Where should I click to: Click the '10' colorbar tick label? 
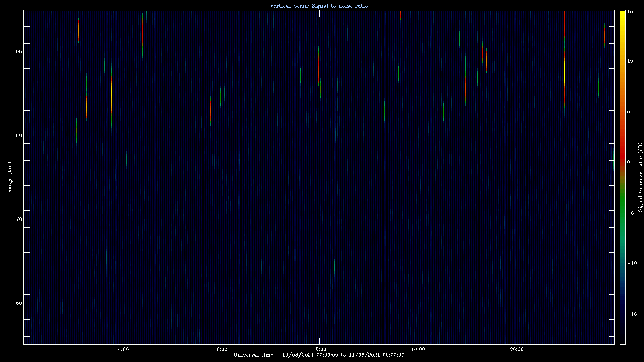[x=630, y=61]
